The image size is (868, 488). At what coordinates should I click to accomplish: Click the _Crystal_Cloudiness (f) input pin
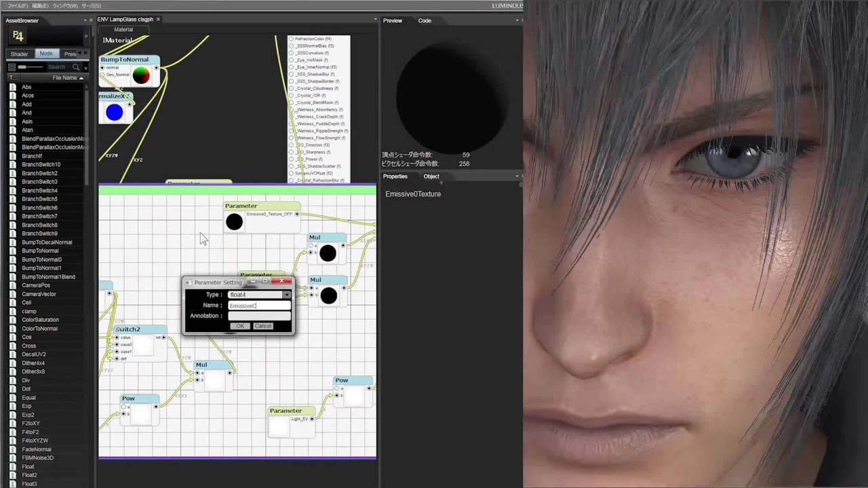coord(292,88)
